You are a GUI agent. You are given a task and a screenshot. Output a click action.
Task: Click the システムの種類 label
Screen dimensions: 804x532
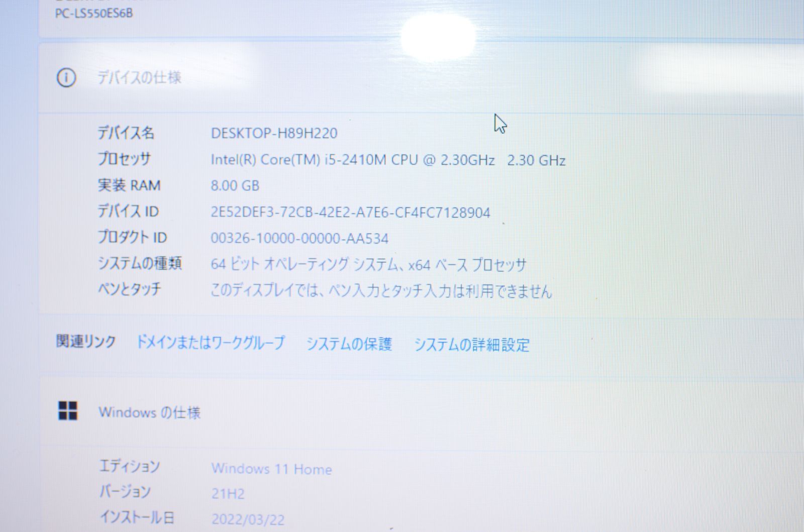tap(140, 263)
